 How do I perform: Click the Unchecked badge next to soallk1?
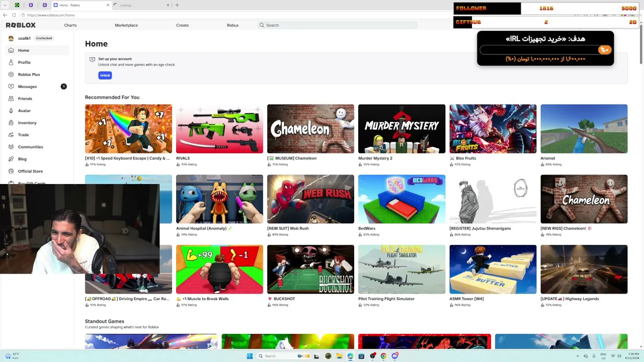(44, 38)
